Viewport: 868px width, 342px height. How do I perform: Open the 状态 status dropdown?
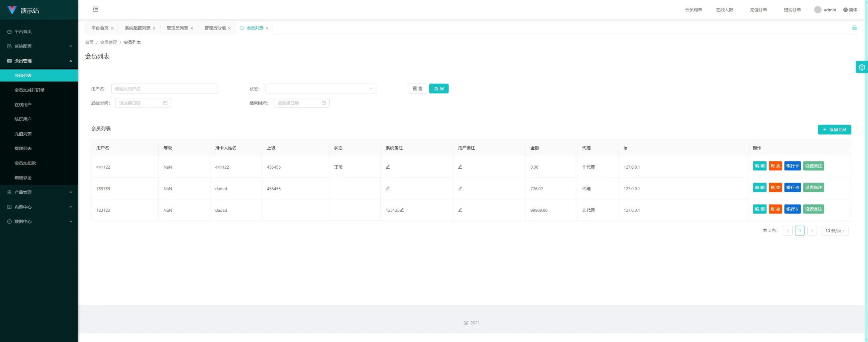320,89
